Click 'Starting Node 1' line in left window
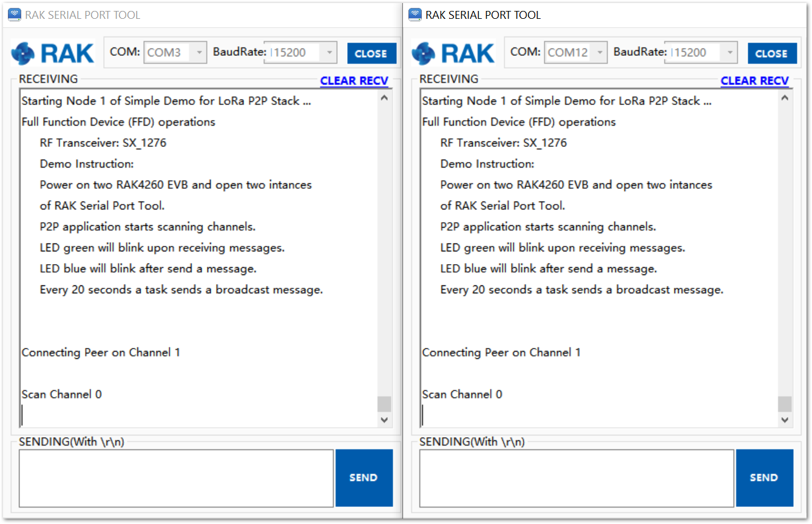 tap(166, 101)
